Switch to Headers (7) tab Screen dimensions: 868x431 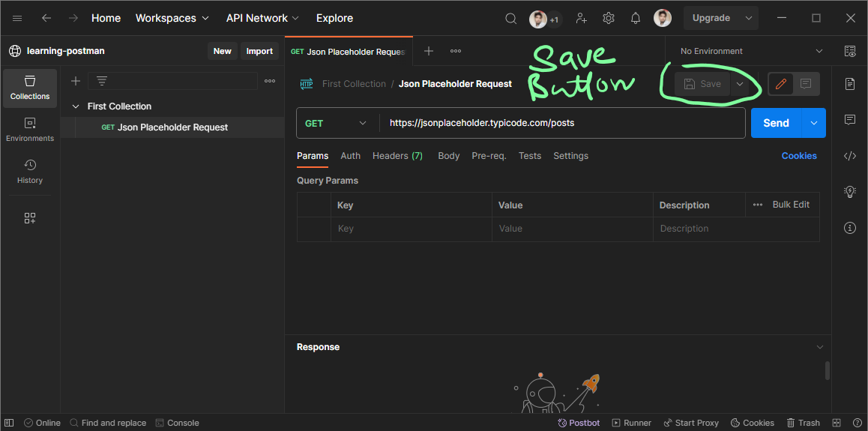(x=397, y=156)
